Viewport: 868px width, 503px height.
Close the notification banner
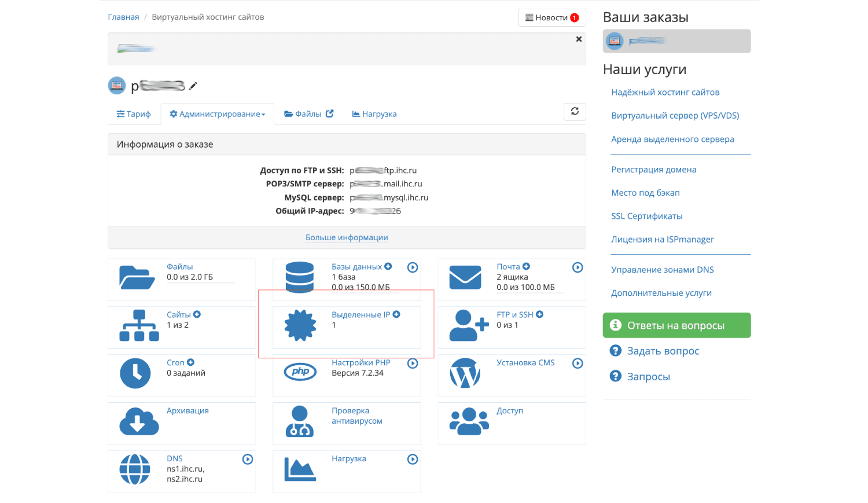[579, 39]
